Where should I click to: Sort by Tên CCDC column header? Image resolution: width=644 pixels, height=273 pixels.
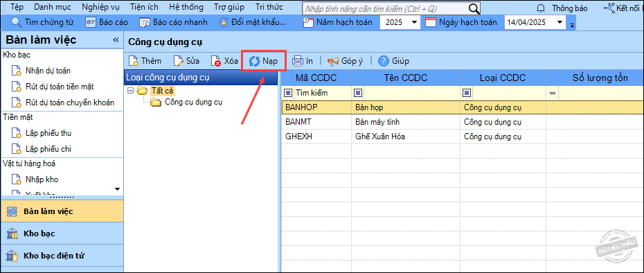tap(406, 78)
